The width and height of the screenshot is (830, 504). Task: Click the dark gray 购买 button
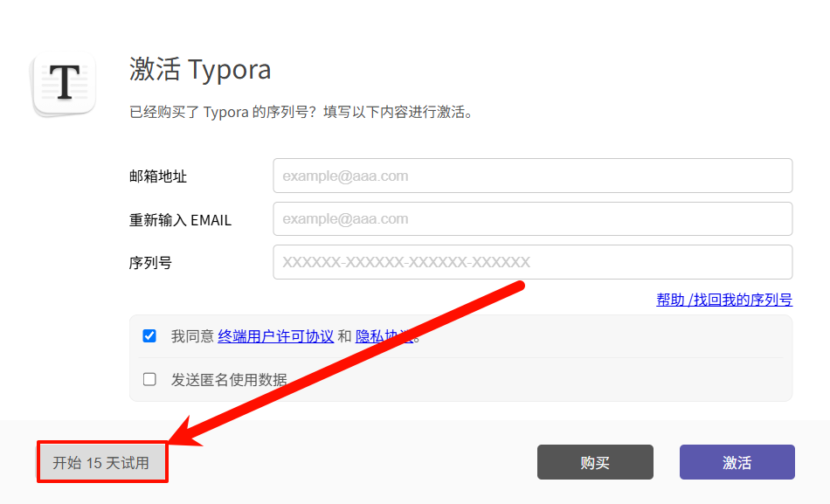pyautogui.click(x=595, y=462)
